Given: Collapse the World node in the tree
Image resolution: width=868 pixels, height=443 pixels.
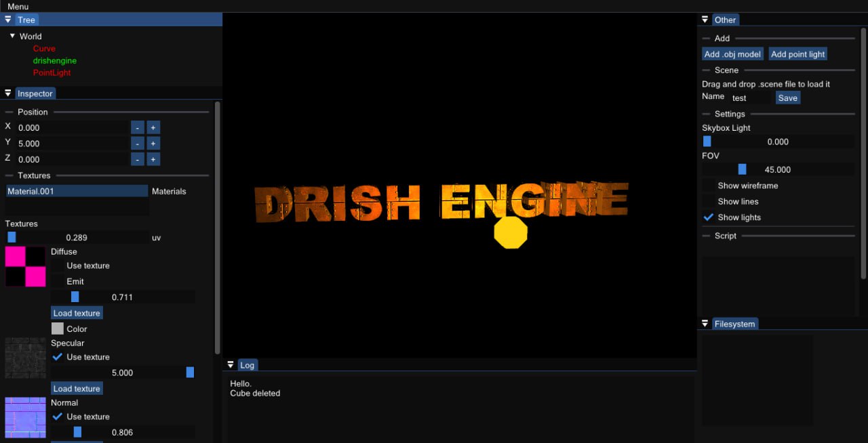Looking at the screenshot, I should point(12,36).
